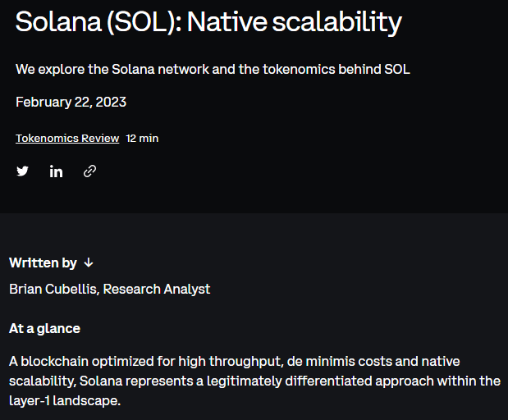Click the Research Analyst job title text
The height and width of the screenshot is (420, 508).
point(157,289)
